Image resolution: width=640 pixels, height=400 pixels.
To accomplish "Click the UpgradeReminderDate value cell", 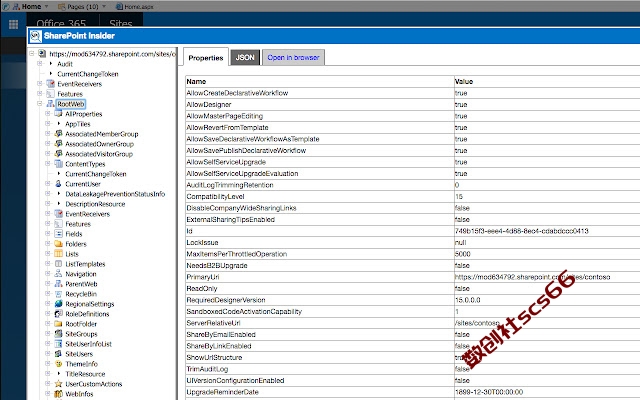I will pyautogui.click(x=489, y=392).
